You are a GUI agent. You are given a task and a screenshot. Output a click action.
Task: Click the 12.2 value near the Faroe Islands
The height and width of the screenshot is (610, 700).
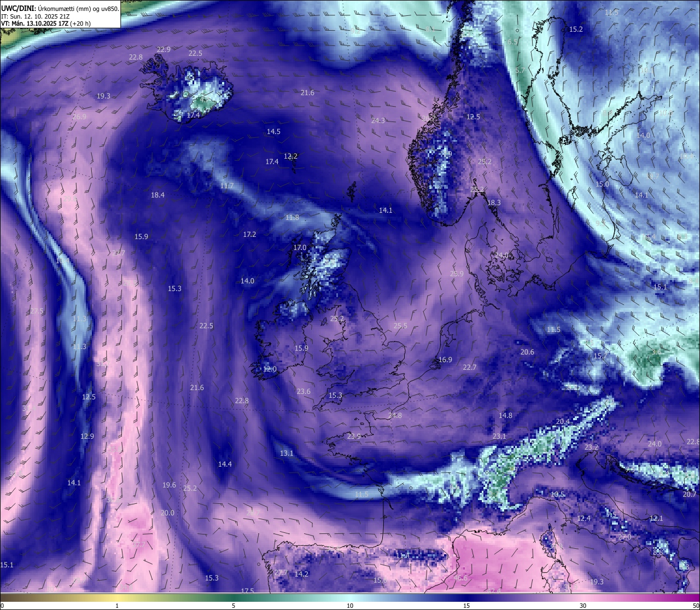pos(290,156)
